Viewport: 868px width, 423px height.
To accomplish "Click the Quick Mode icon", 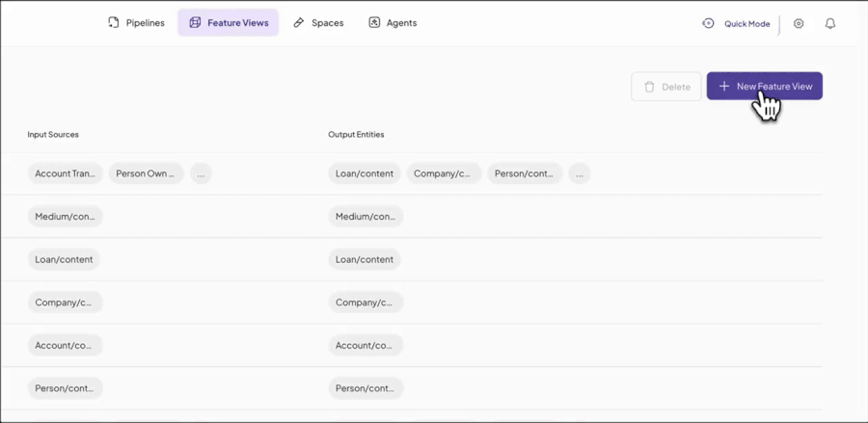I will pos(708,24).
